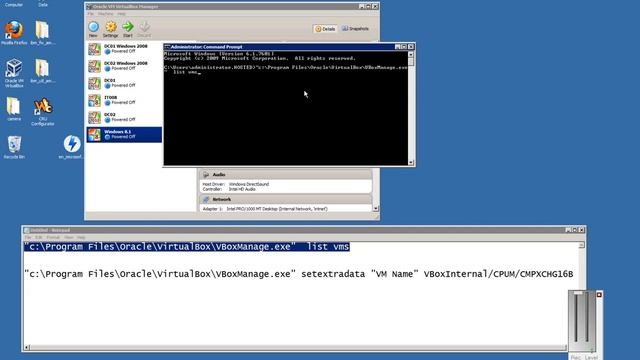This screenshot has height=360, width=640.
Task: Click the Discard icon in VirtualBox toolbar
Action: tap(144, 27)
